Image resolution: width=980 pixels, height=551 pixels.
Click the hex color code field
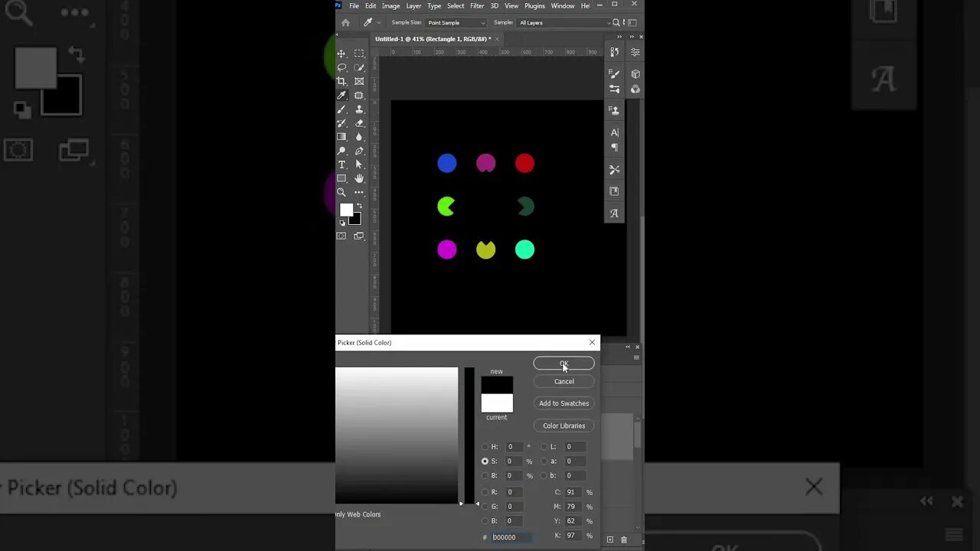coord(511,537)
